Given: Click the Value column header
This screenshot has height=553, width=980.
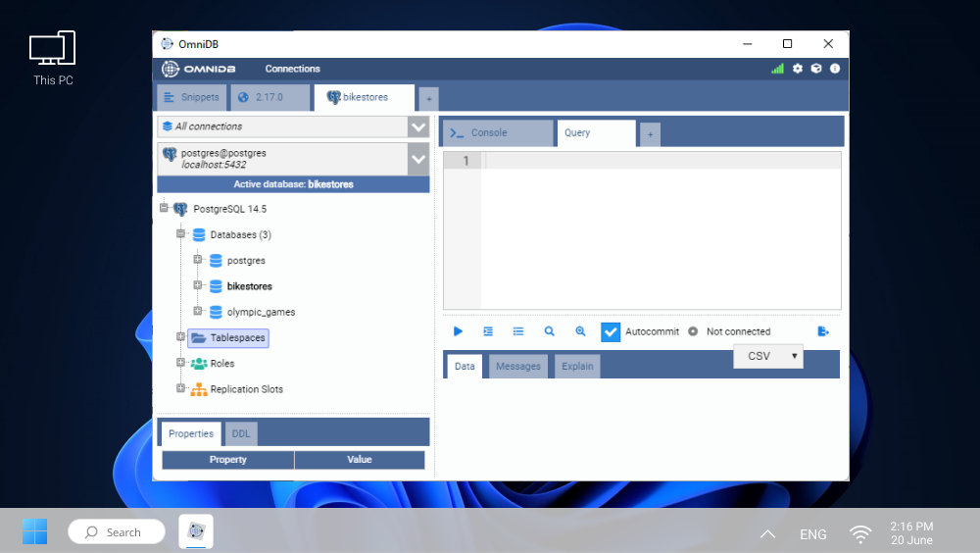Looking at the screenshot, I should coord(360,460).
